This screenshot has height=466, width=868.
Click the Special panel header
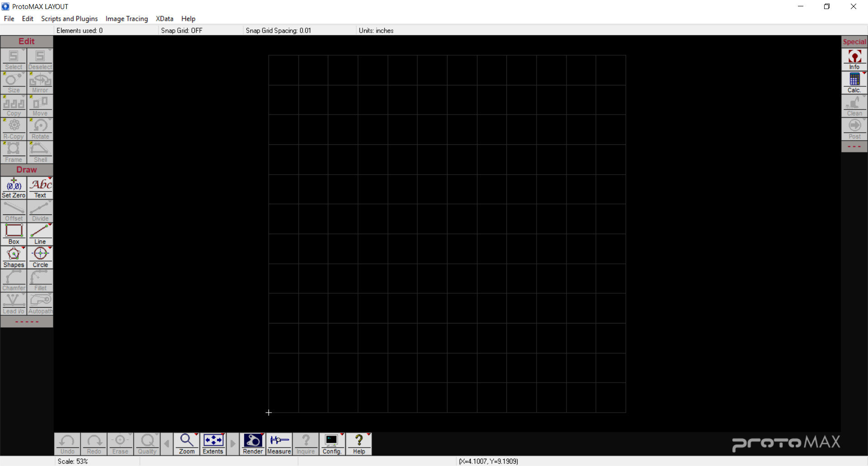point(854,42)
